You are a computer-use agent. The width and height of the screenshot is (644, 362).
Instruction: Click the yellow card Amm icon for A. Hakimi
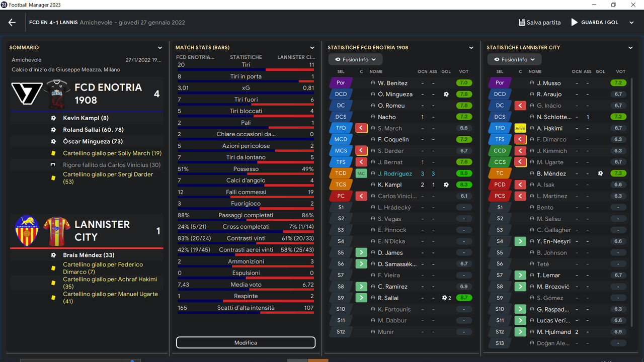pos(520,128)
